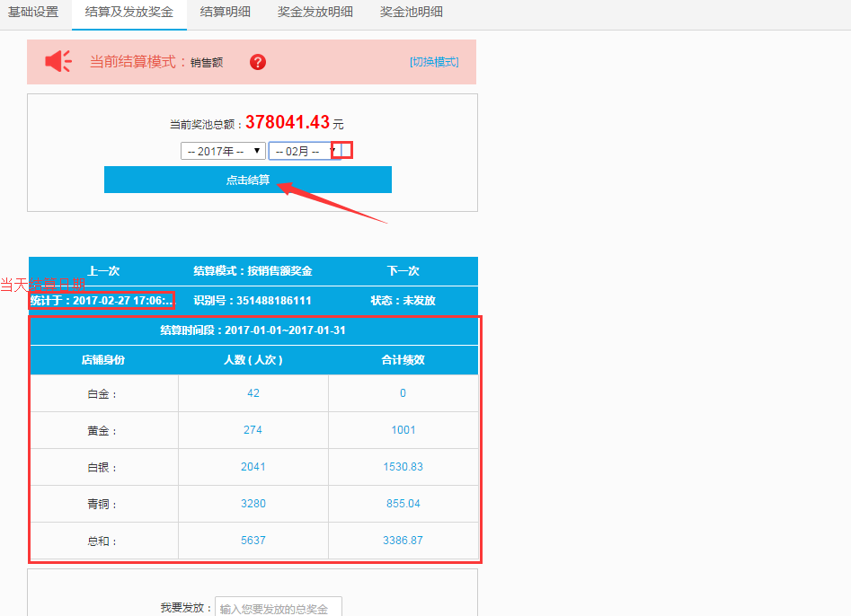Open the 2017年 year dropdown

223,151
